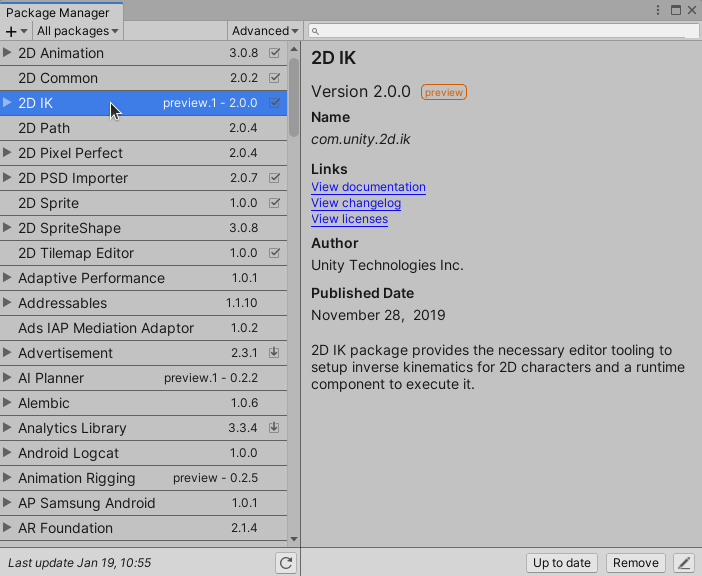Select the Package Manager tab
The image size is (702, 576).
pyautogui.click(x=60, y=11)
